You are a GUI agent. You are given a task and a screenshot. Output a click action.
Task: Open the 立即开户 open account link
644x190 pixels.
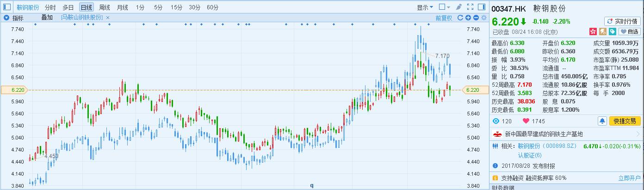(630, 178)
